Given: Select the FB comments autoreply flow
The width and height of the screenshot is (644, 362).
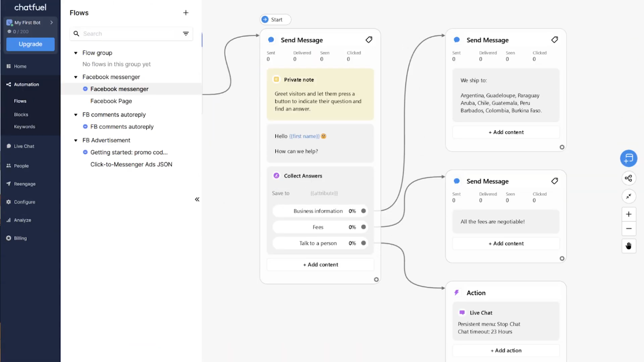Looking at the screenshot, I should [122, 127].
